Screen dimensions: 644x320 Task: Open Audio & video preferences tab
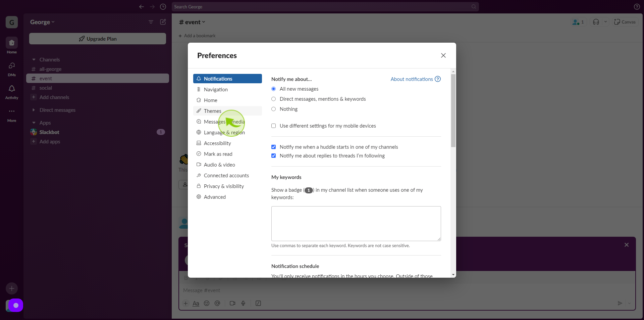coord(227,165)
